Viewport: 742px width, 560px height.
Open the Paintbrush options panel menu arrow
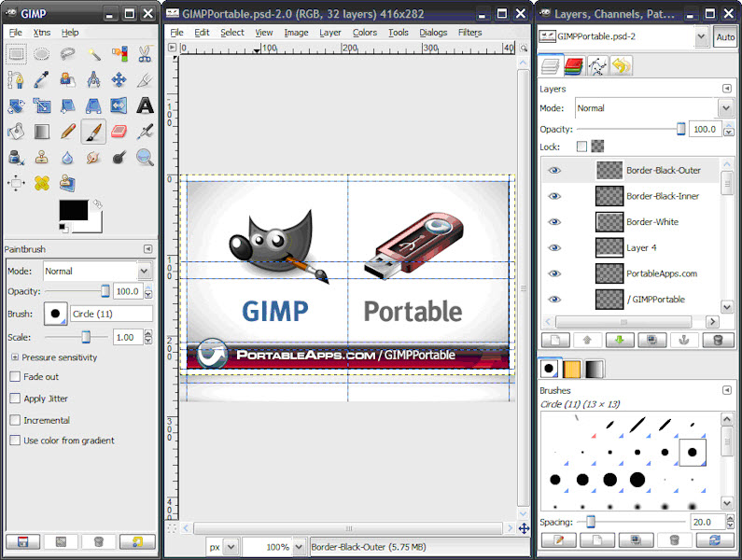pyautogui.click(x=147, y=249)
